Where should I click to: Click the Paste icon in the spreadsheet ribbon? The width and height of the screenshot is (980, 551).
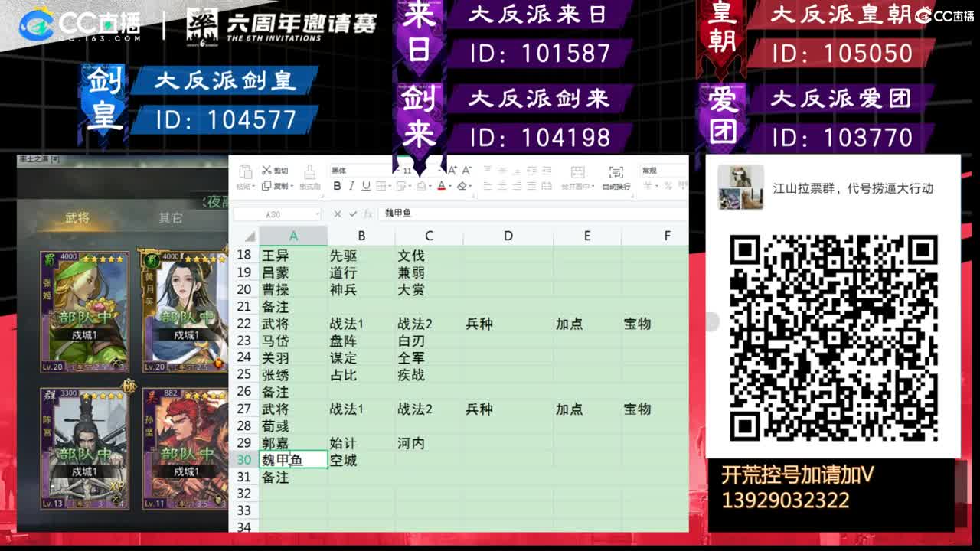245,171
